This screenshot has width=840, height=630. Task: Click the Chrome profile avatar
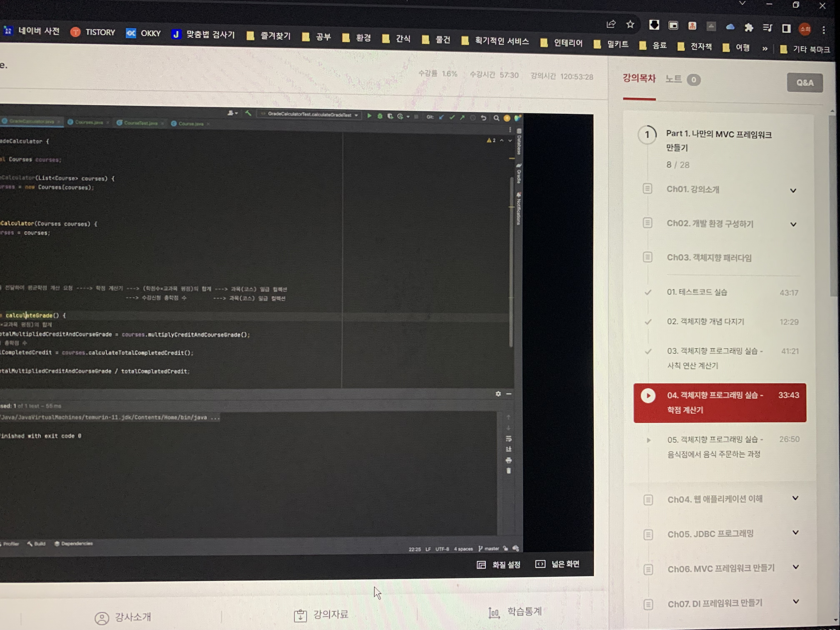tap(805, 29)
